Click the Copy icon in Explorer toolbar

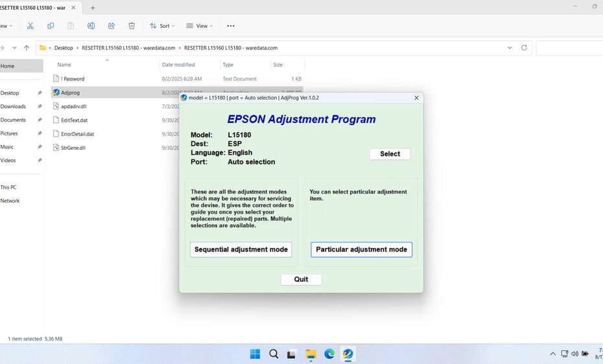point(51,26)
